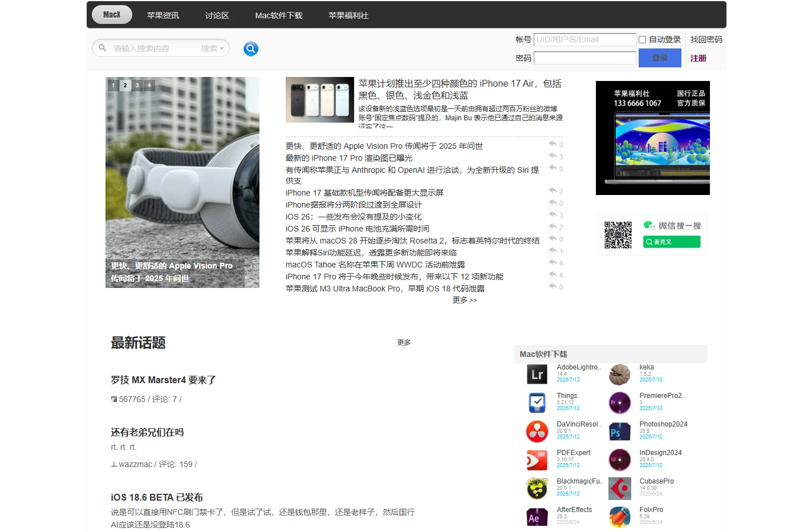
Task: Open the Cubase Pro app icon
Action: coord(620,488)
